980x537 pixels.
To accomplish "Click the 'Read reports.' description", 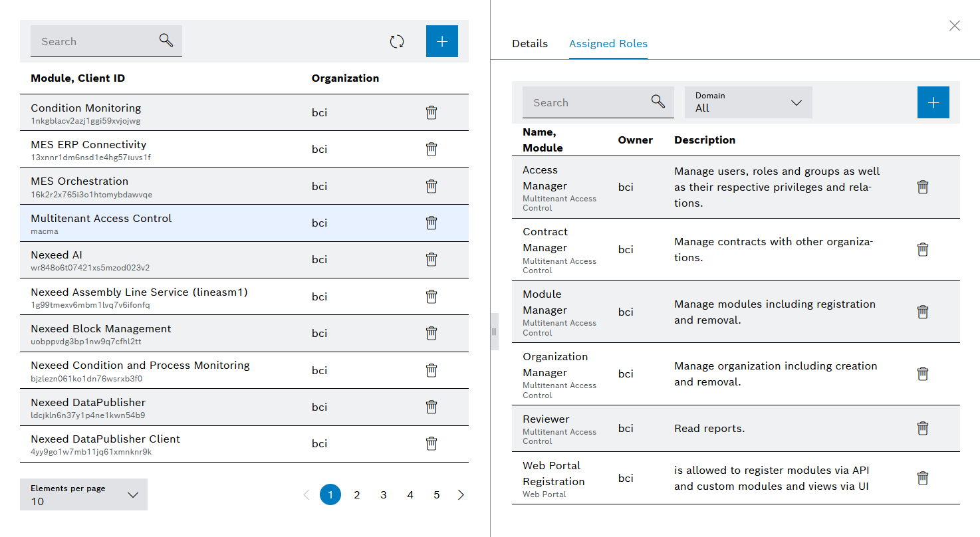I will tap(709, 429).
